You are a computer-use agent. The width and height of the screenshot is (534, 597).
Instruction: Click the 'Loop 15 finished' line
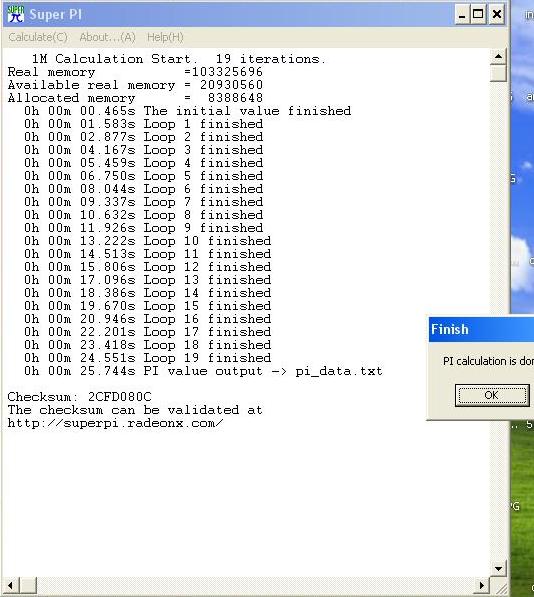coord(147,306)
